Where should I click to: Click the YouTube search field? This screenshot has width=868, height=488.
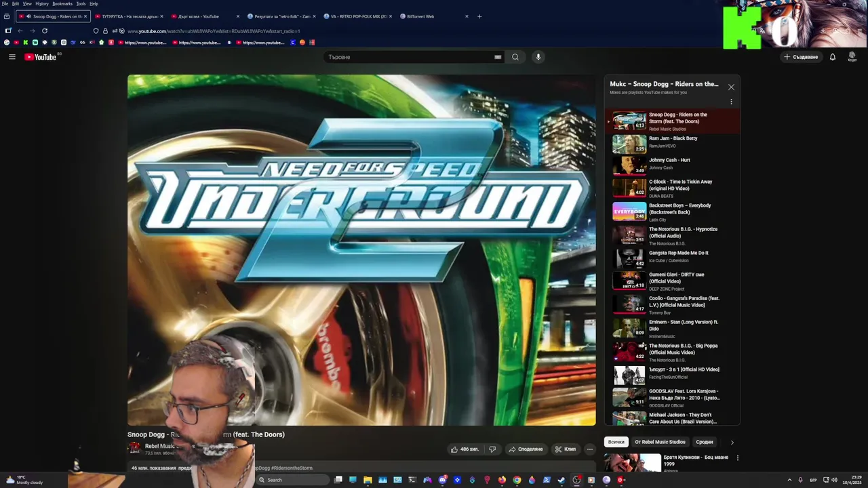410,57
